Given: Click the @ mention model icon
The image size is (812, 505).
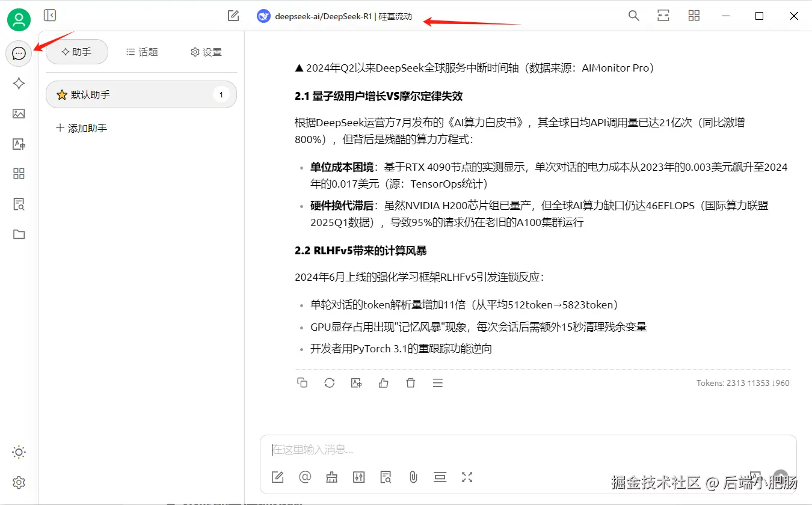Looking at the screenshot, I should coord(305,477).
